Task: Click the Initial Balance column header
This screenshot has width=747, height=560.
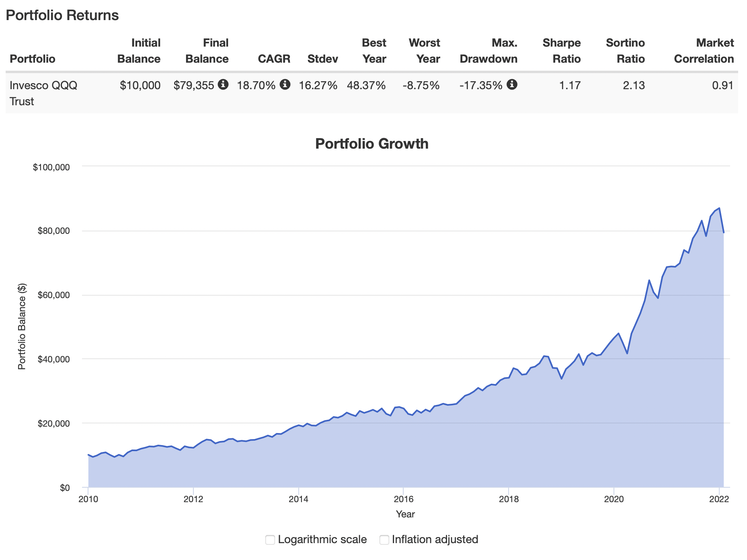Action: 139,51
